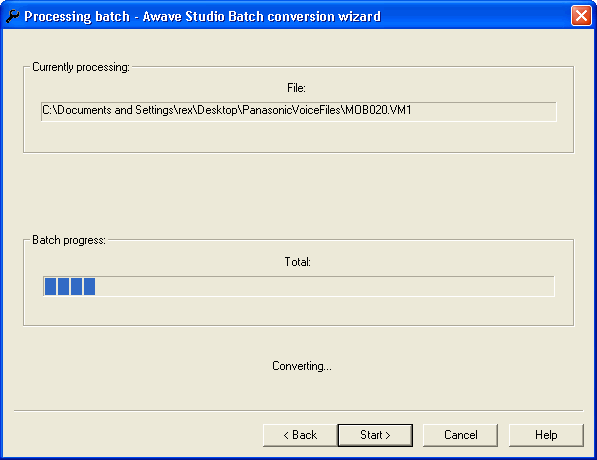Close the Batch conversion wizard window

tap(581, 16)
